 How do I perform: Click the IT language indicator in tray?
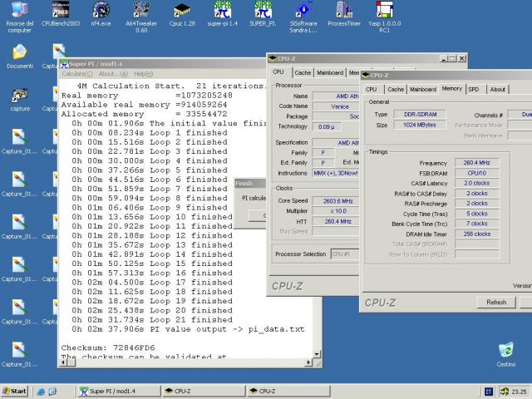pos(488,392)
